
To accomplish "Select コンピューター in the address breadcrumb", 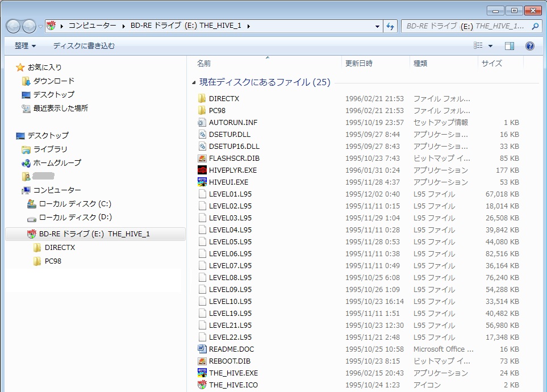I will coord(92,26).
